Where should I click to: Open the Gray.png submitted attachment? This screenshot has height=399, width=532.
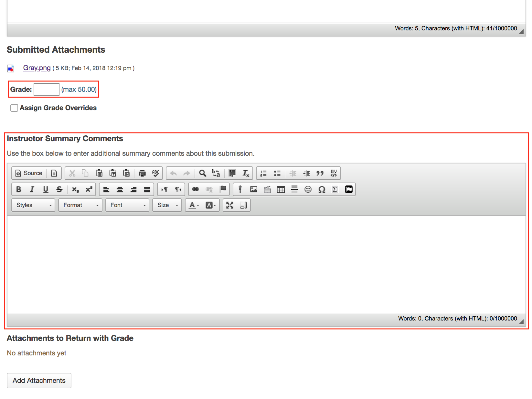coord(37,68)
